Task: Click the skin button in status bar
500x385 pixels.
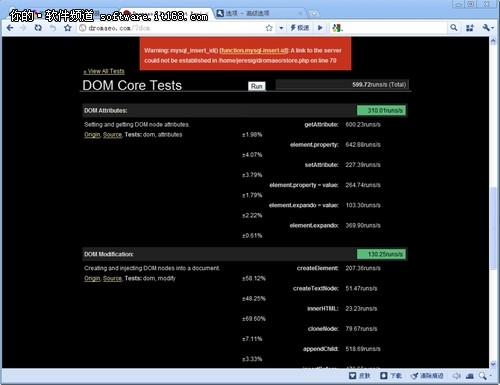Action: 359,376
